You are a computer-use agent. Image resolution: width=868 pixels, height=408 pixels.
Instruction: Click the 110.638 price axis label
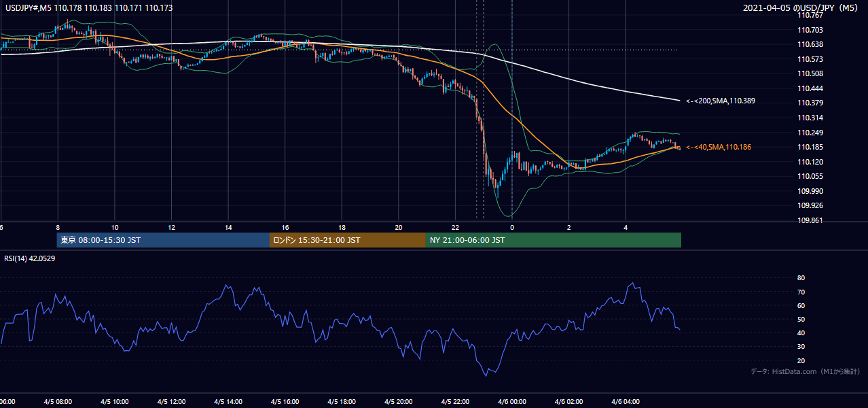click(811, 44)
